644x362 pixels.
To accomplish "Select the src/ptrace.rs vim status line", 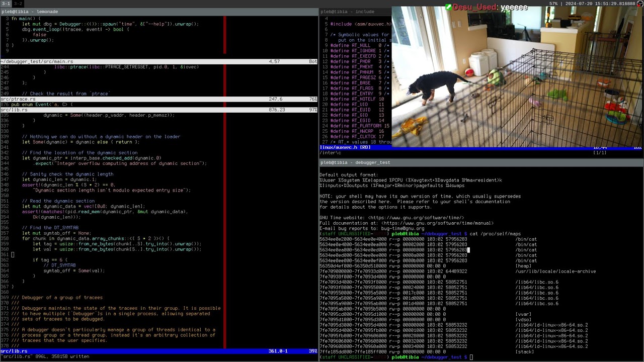I will 159,99.
